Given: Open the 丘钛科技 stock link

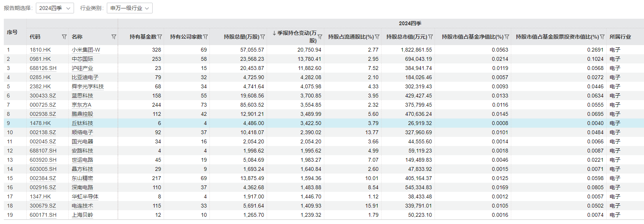Looking at the screenshot, I should (x=82, y=123).
